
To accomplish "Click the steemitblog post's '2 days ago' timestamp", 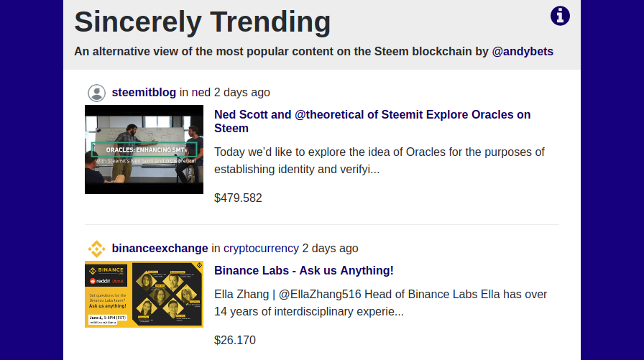I will coord(242,92).
